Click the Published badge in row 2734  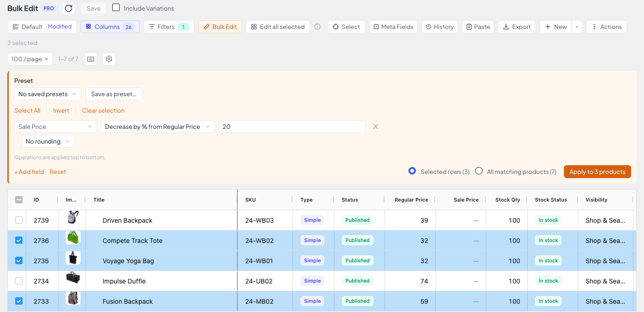pos(357,281)
